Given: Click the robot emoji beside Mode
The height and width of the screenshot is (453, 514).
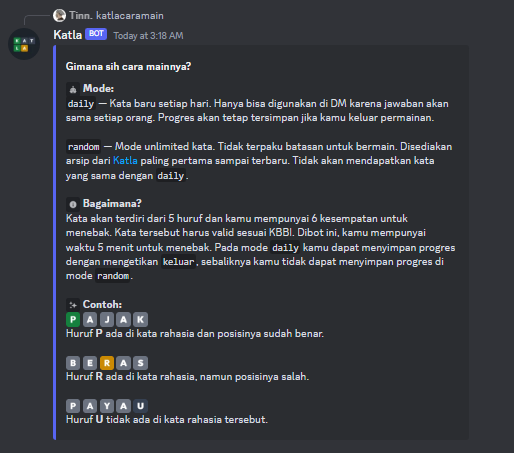Looking at the screenshot, I should point(73,89).
